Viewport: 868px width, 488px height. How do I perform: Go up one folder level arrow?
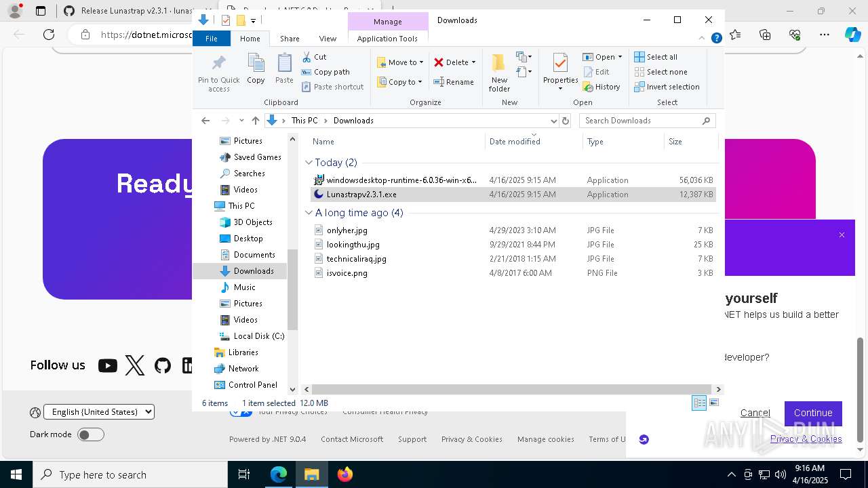point(255,121)
